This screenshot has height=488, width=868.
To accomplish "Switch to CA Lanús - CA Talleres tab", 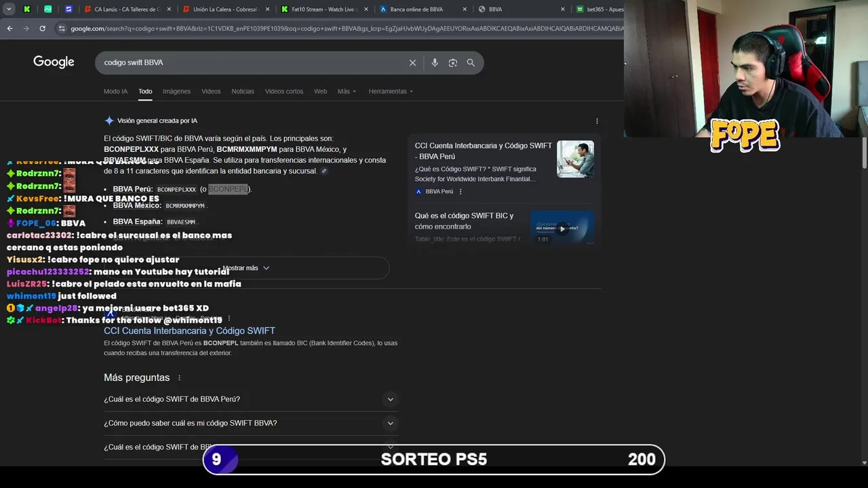I will click(x=127, y=9).
